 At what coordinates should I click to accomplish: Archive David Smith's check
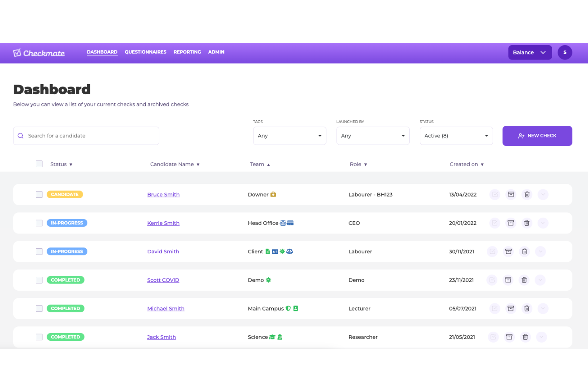[x=508, y=251]
